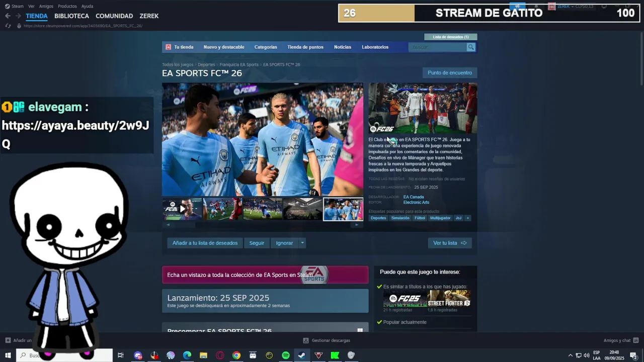Open the Productos menu

click(x=67, y=6)
